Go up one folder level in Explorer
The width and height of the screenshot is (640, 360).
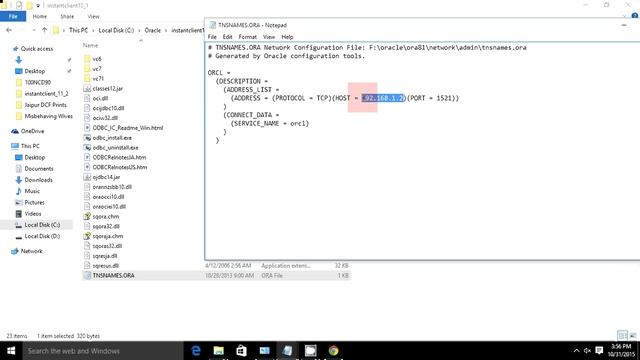(x=44, y=30)
